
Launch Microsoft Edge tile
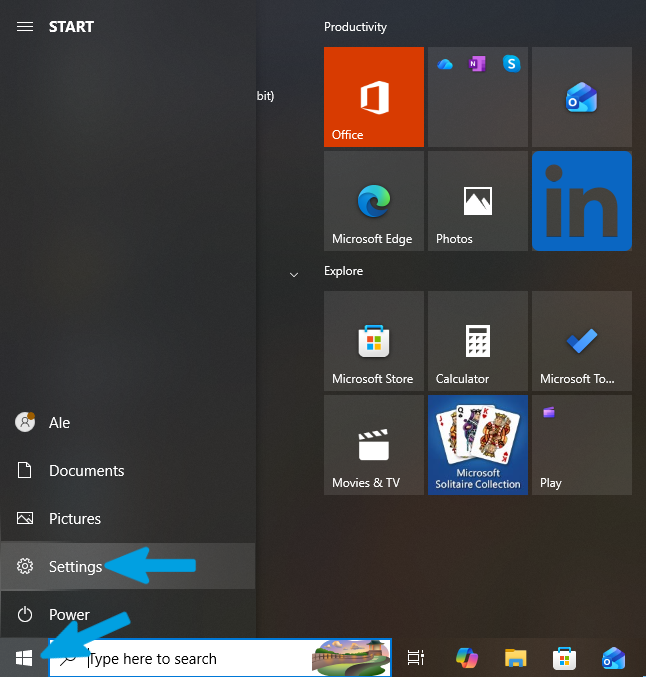374,201
